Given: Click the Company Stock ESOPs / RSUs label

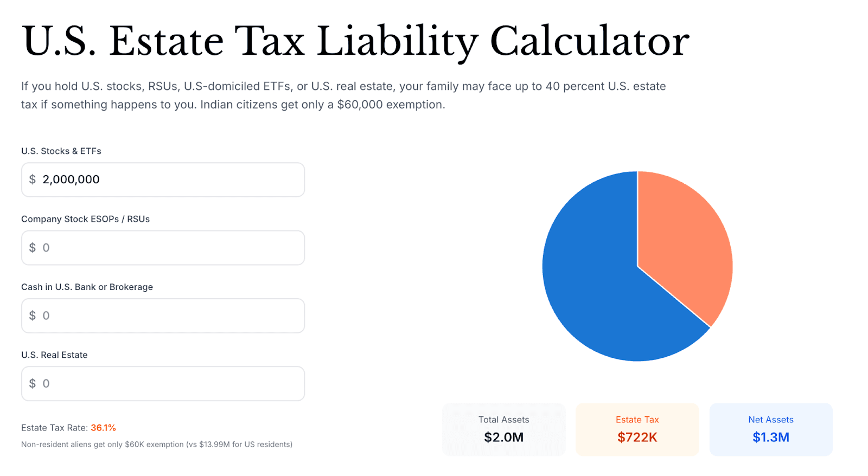Looking at the screenshot, I should pos(85,219).
